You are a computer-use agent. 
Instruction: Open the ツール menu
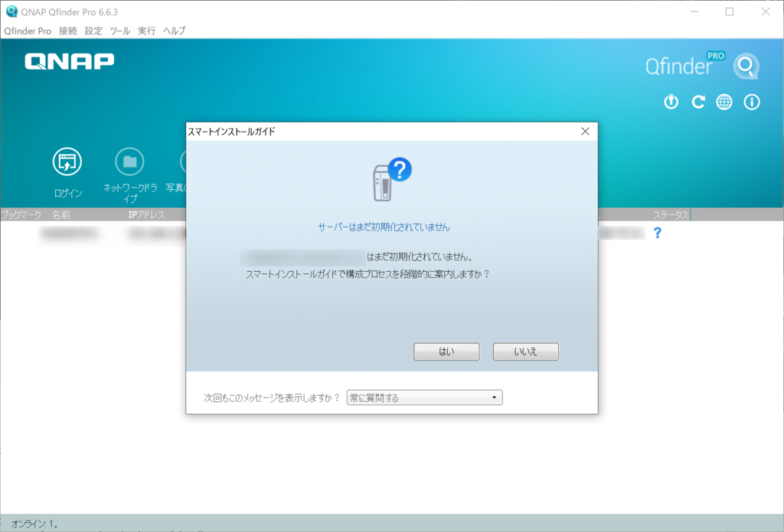click(x=120, y=31)
